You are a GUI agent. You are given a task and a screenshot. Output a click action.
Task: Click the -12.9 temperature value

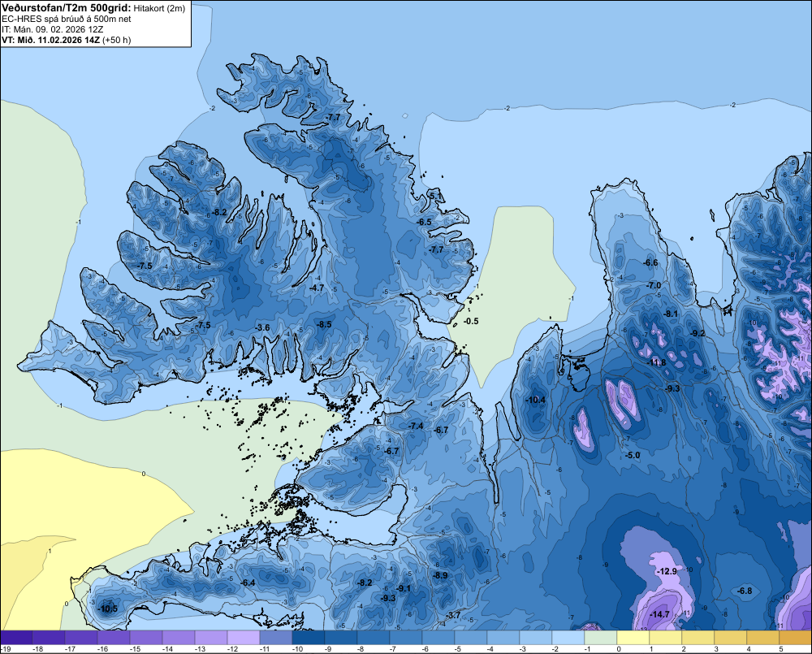tap(667, 571)
